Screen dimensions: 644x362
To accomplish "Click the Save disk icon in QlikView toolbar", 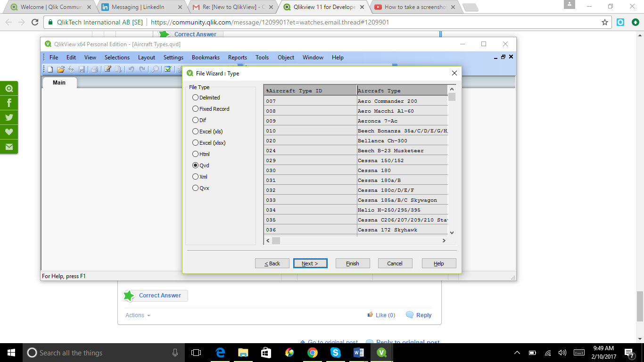I will (82, 69).
